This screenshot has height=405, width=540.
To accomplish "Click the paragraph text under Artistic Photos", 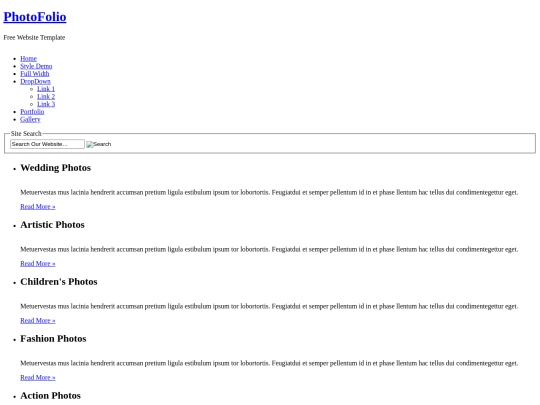I will click(x=269, y=249).
